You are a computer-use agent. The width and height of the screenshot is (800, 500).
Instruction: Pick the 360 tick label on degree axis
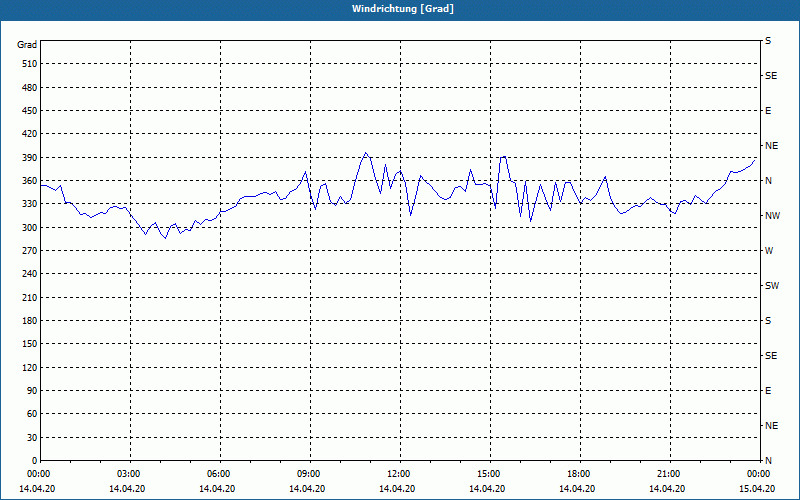coord(30,181)
